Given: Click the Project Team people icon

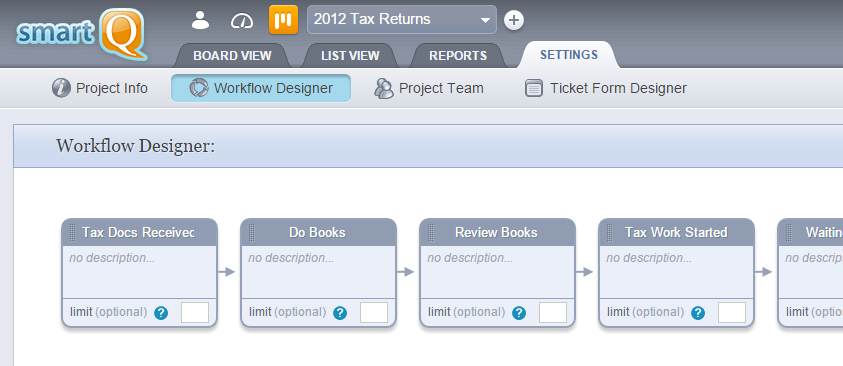Looking at the screenshot, I should coord(384,88).
